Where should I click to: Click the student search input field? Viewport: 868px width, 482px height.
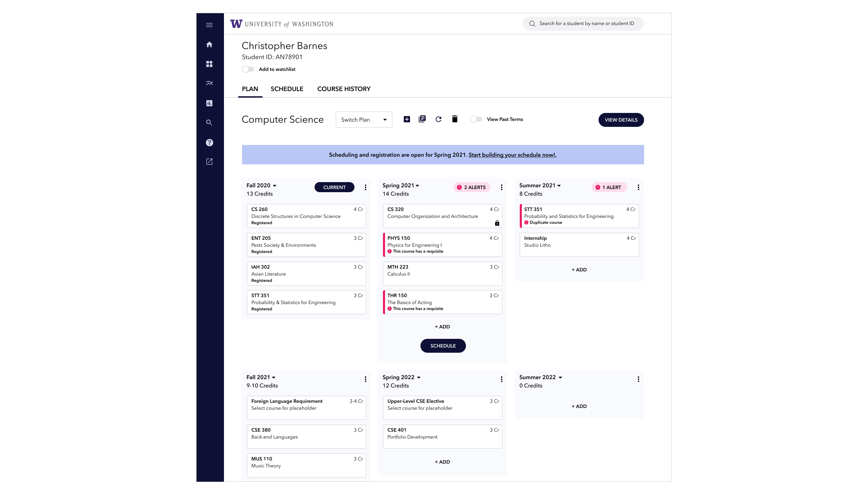(586, 24)
